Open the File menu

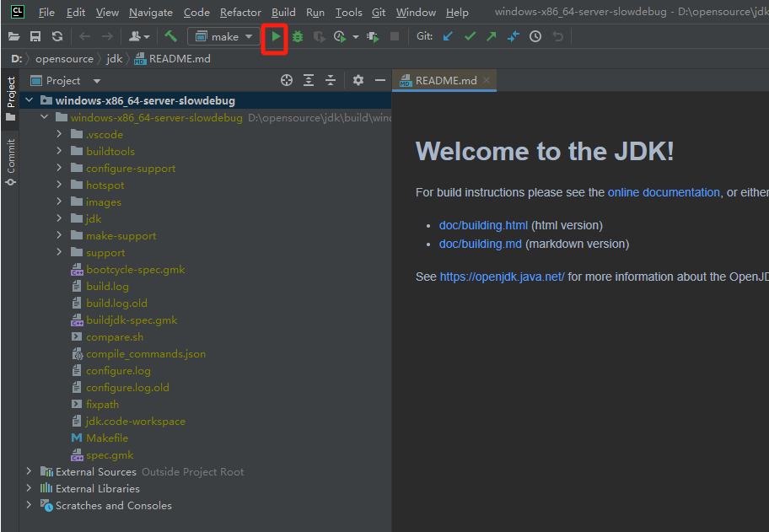46,13
